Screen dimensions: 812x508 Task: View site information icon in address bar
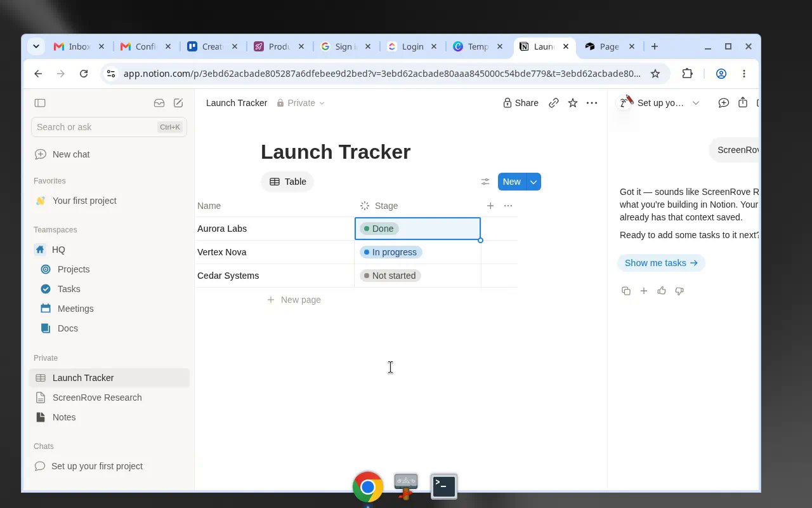[x=111, y=74]
